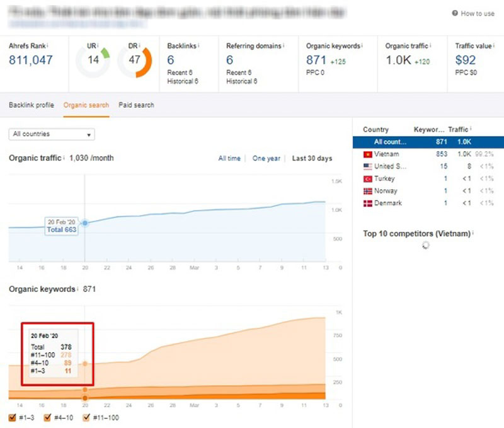The height and width of the screenshot is (428, 504).
Task: Open the Paid search tab
Action: (x=136, y=105)
